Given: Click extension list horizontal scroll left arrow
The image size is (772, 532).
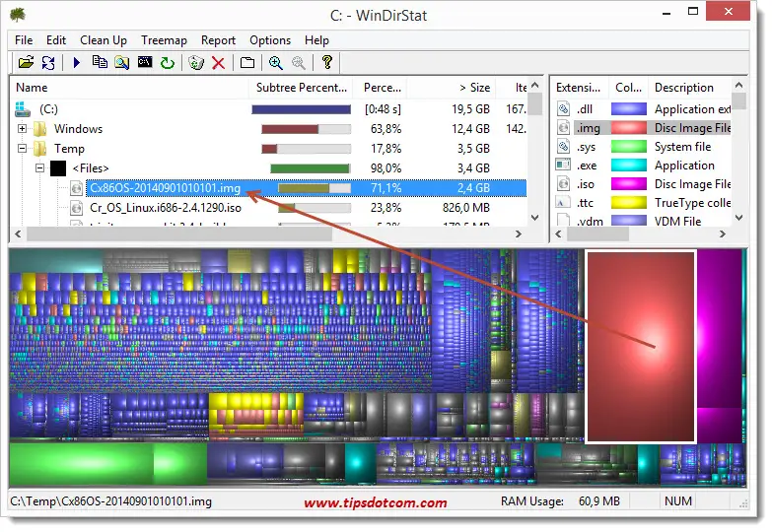Looking at the screenshot, I should click(x=558, y=234).
